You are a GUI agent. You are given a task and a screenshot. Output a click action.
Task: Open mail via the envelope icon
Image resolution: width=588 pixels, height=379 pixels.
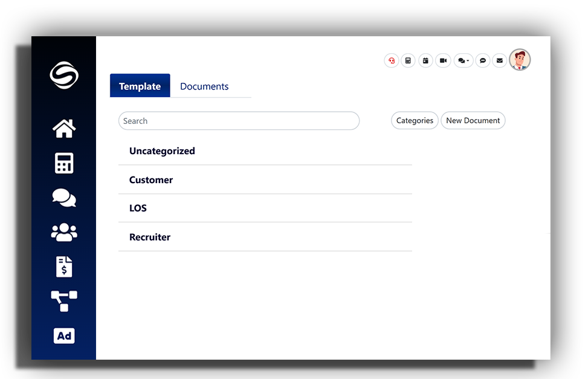[500, 60]
